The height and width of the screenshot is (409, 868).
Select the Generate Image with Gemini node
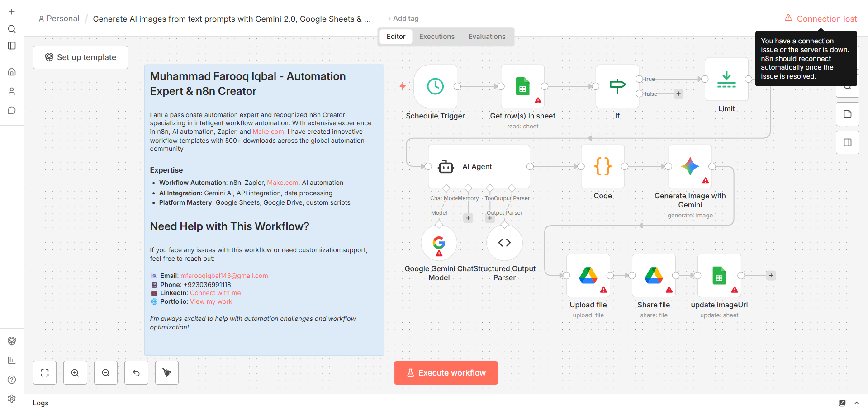click(690, 166)
